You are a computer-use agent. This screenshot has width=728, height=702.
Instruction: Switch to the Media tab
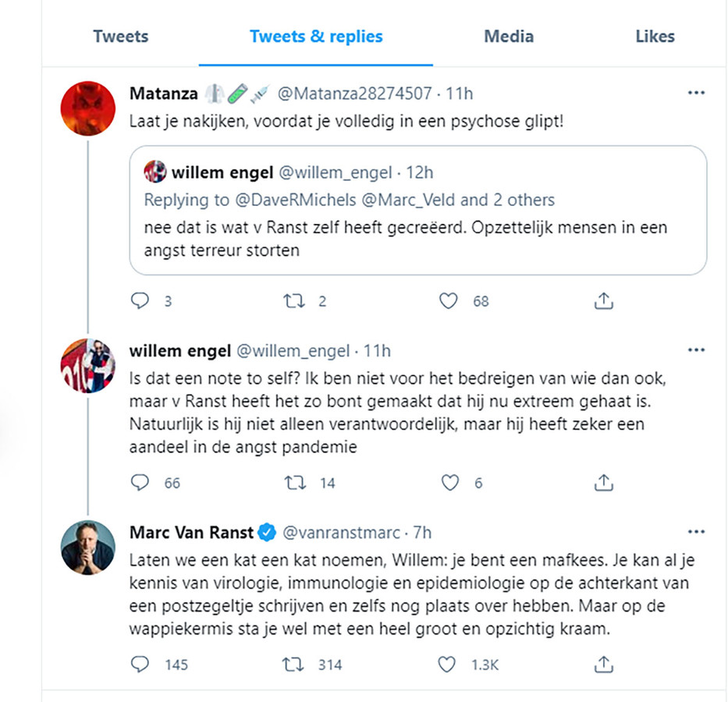[x=509, y=36]
